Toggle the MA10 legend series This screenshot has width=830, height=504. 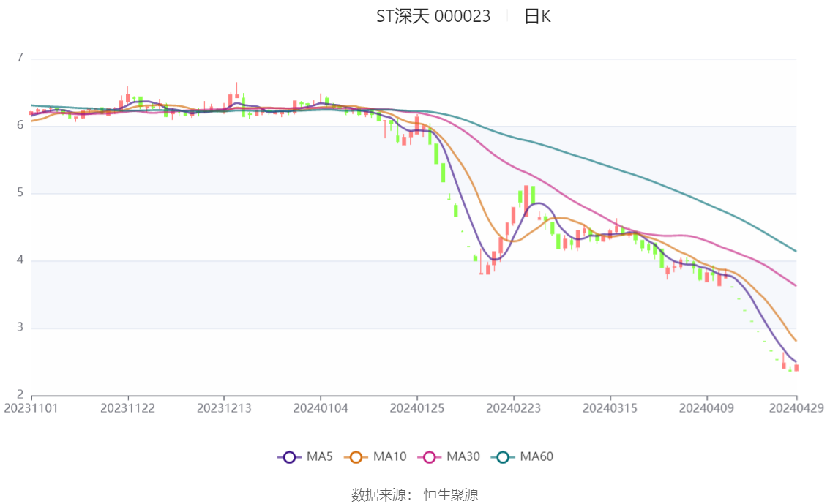pos(375,457)
